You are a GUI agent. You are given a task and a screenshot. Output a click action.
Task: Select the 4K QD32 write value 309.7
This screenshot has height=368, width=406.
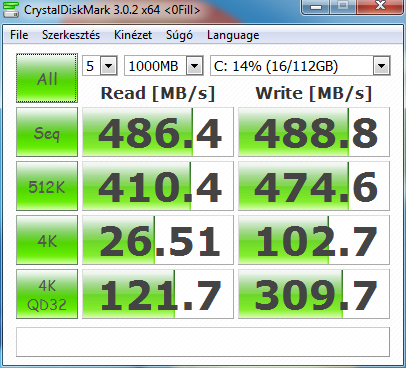(x=314, y=294)
